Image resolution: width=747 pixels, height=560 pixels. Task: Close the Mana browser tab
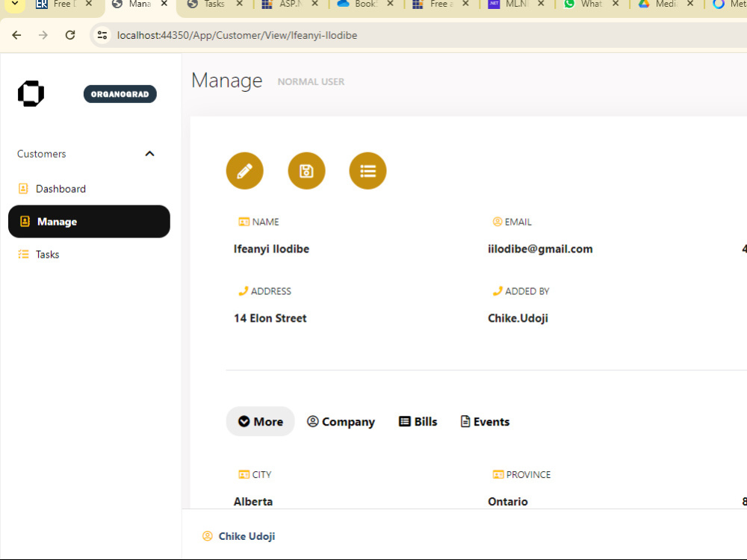[164, 4]
